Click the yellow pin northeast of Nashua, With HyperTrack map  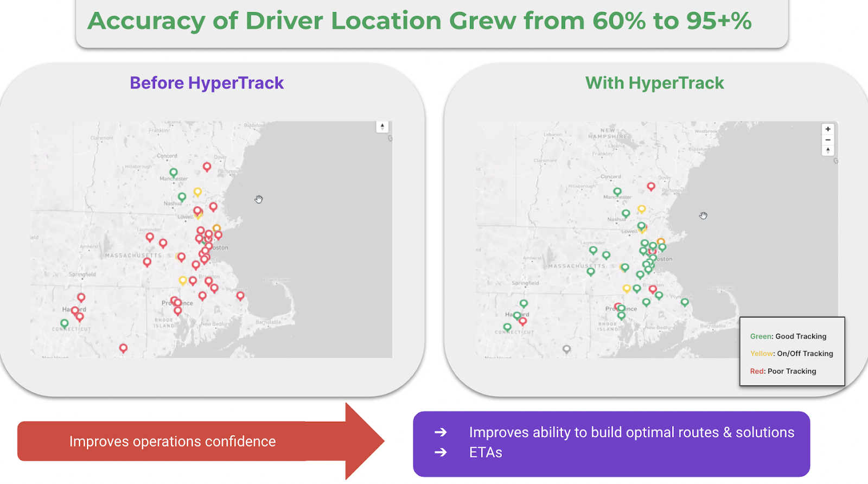pos(641,209)
